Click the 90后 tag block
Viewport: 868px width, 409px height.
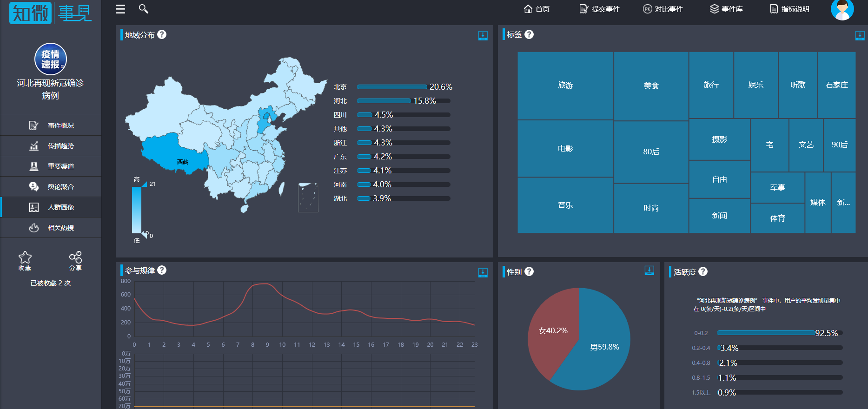839,145
